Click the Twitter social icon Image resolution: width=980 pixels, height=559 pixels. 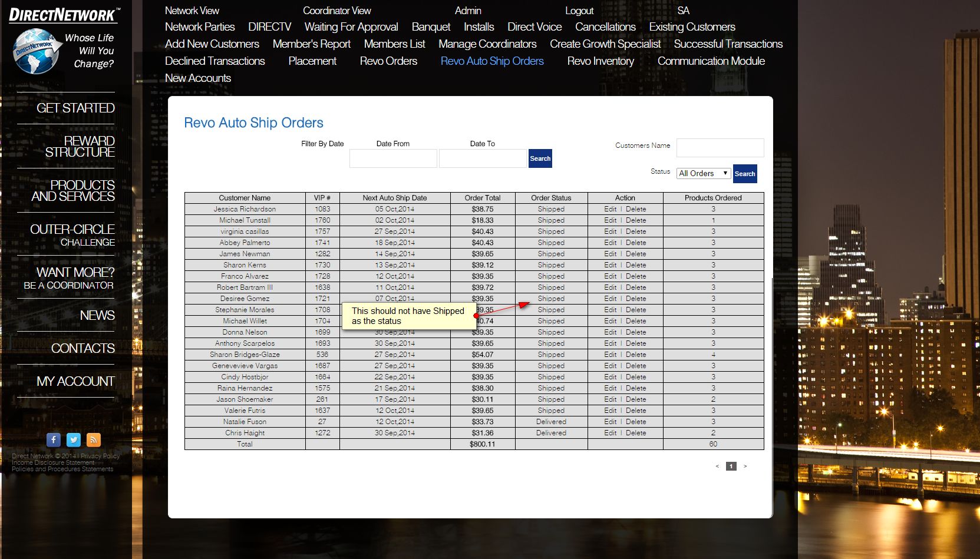click(74, 440)
